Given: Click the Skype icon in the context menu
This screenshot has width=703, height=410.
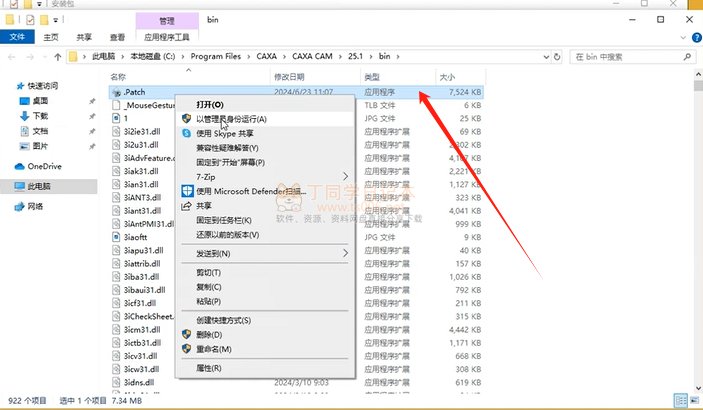Looking at the screenshot, I should coord(187,133).
